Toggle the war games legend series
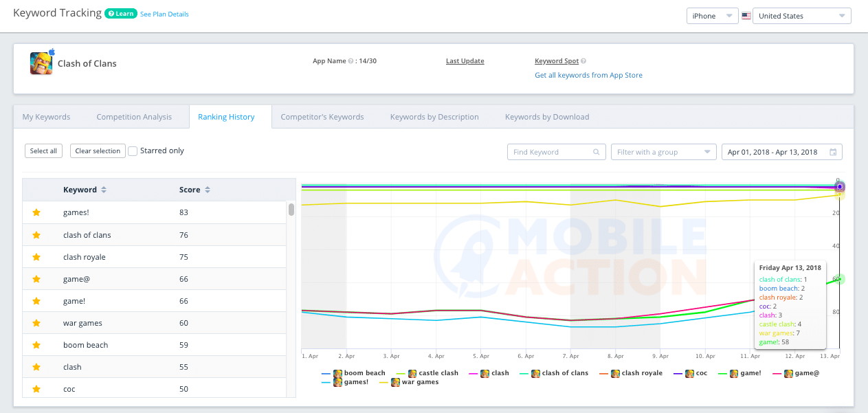The image size is (868, 413). tap(408, 382)
